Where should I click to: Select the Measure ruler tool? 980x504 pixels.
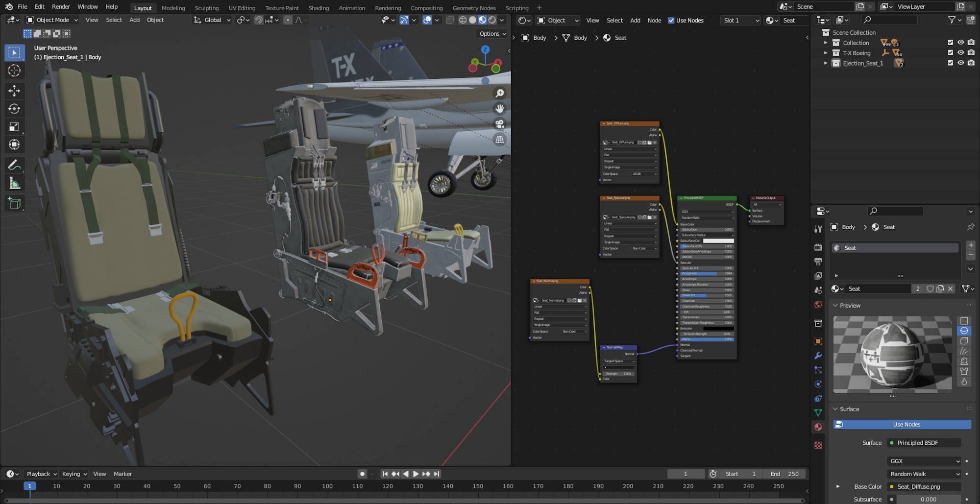pos(14,184)
